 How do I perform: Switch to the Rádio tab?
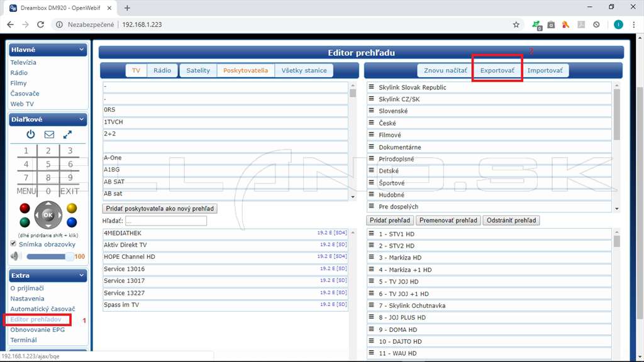point(162,70)
